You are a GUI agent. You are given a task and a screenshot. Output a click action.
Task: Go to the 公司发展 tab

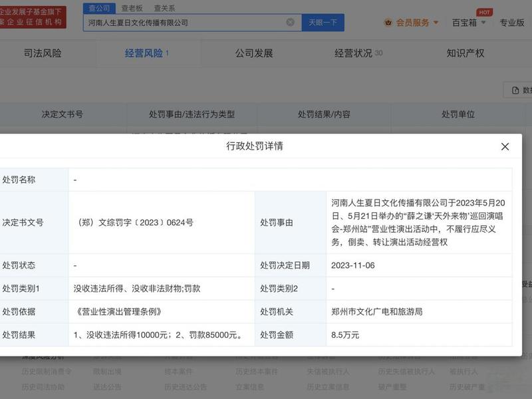(x=254, y=53)
